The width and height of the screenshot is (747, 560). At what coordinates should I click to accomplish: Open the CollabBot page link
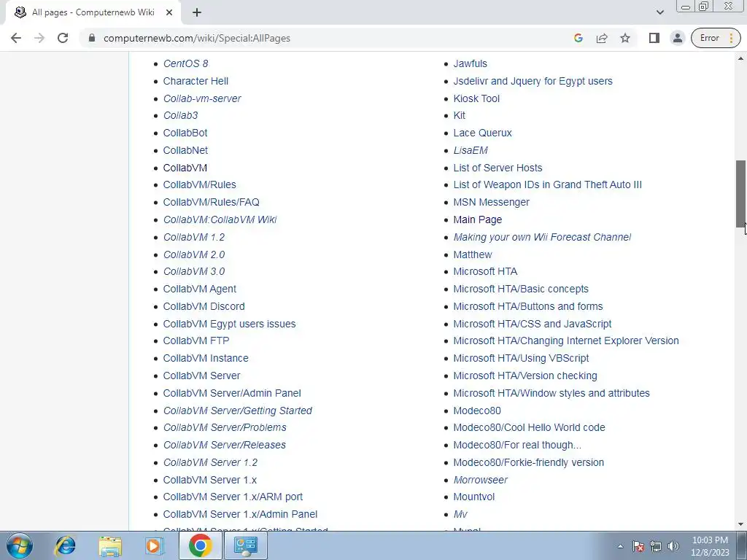tap(185, 133)
